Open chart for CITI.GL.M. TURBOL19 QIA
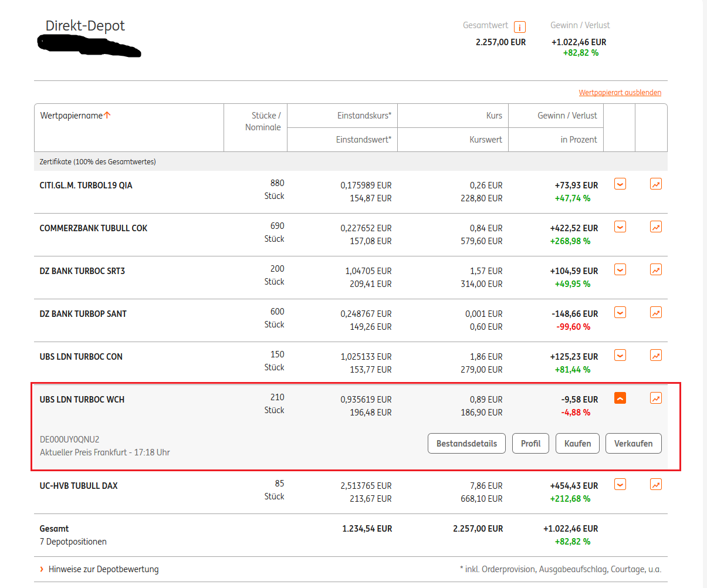 point(656,184)
